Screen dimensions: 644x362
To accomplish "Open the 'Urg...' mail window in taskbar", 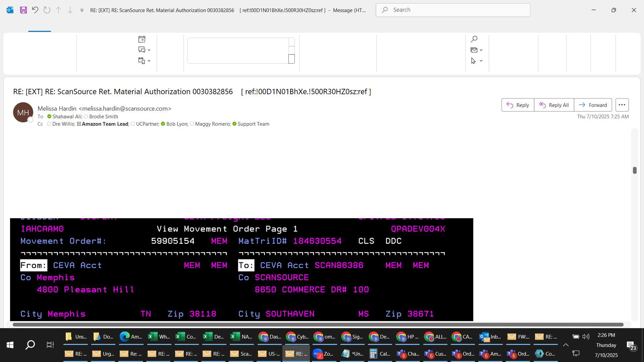I will [103, 354].
